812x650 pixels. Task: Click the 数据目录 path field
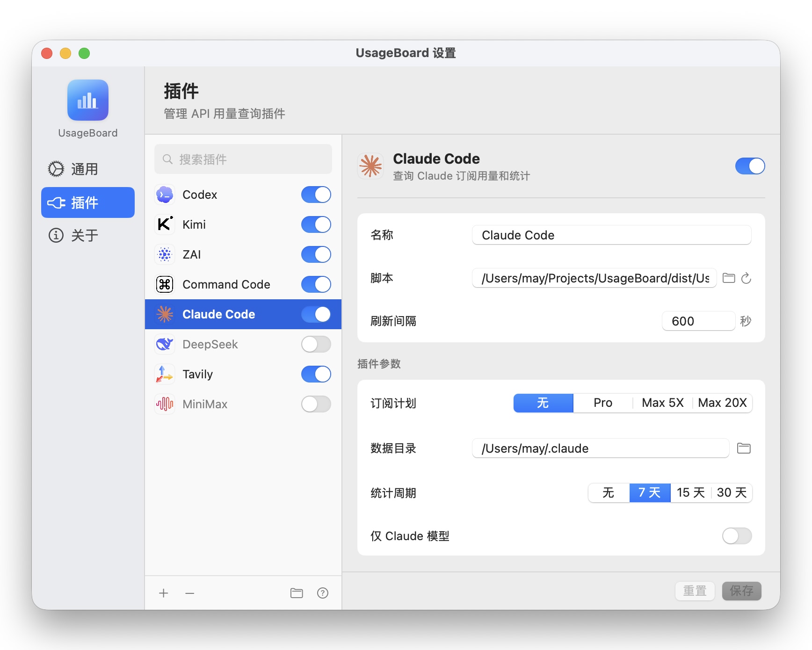(x=601, y=448)
